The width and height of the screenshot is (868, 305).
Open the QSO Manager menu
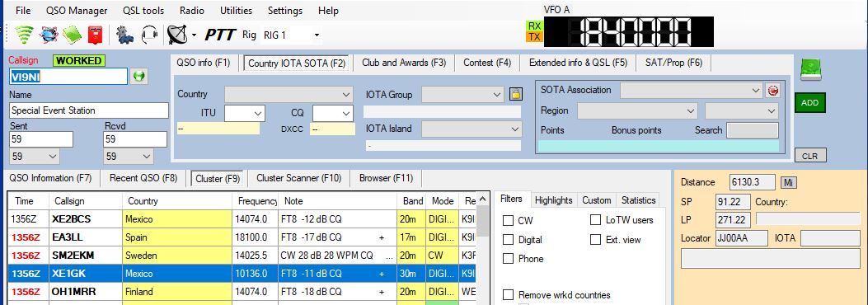[77, 11]
